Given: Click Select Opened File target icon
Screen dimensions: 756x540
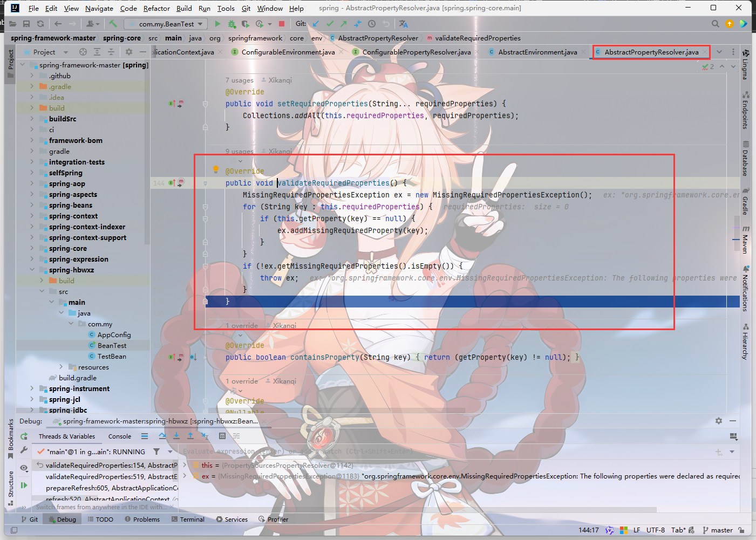Looking at the screenshot, I should pyautogui.click(x=83, y=52).
